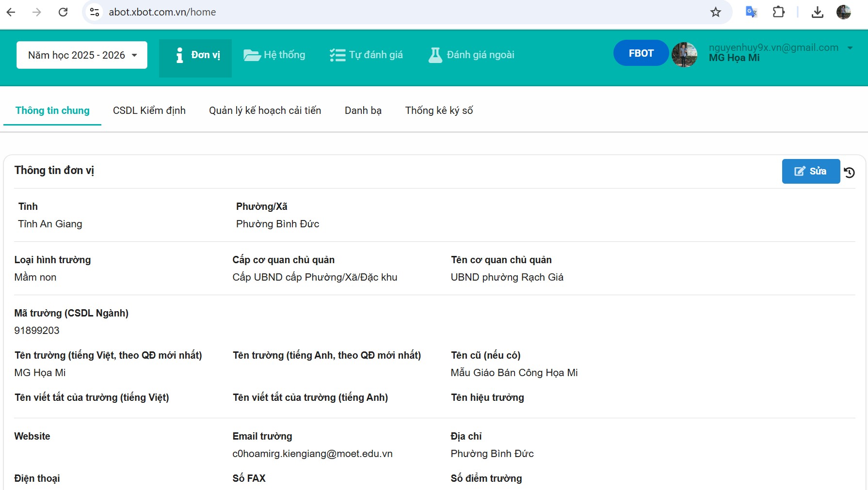Bookmark this page with the star icon

715,12
